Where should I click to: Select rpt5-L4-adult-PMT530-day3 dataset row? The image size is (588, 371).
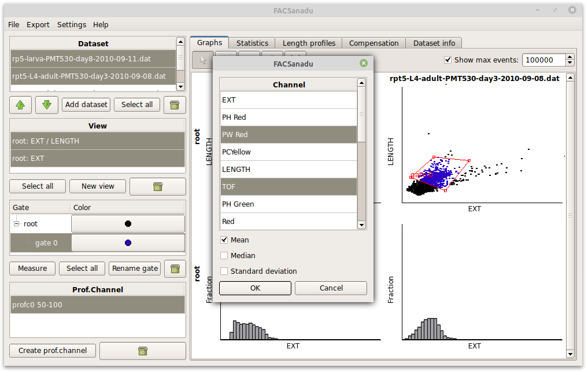tap(93, 76)
